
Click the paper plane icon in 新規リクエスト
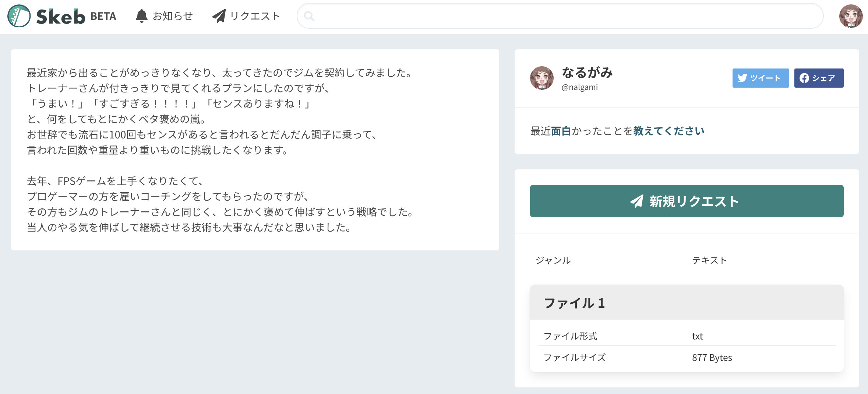pos(637,201)
